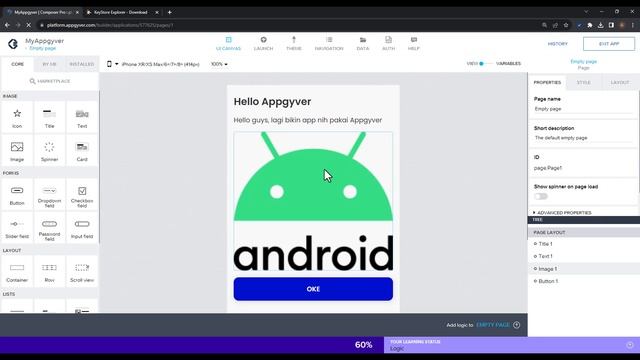The image size is (640, 360).
Task: Click the add logic plus icon
Action: (x=517, y=325)
